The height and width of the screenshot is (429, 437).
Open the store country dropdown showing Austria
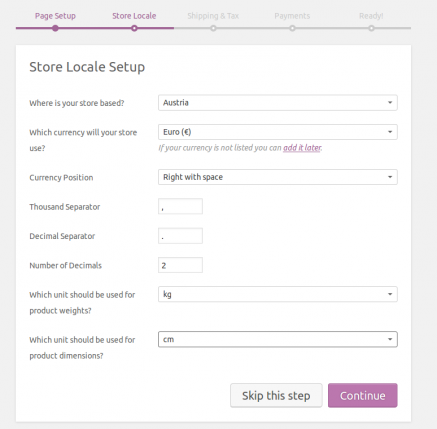click(x=278, y=103)
